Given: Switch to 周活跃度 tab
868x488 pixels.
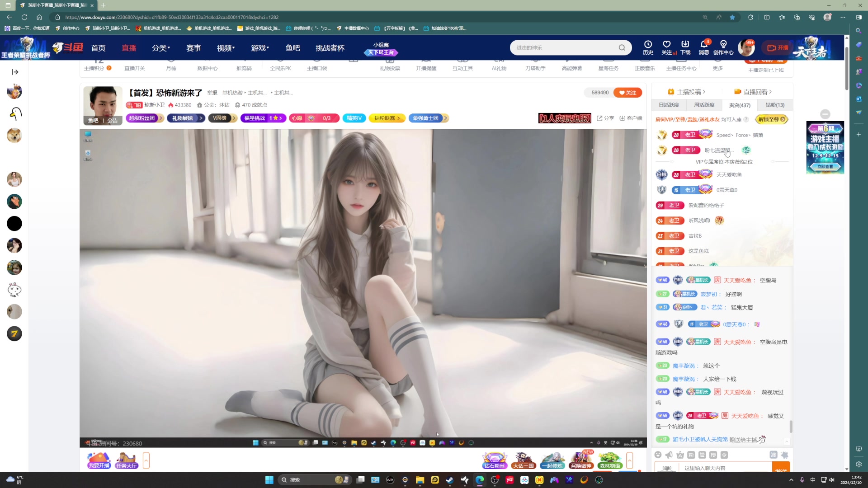Looking at the screenshot, I should (x=704, y=105).
